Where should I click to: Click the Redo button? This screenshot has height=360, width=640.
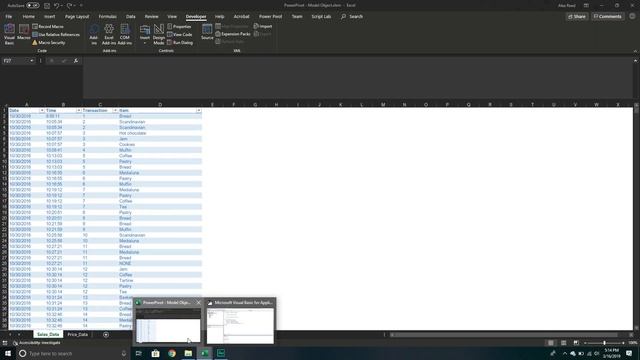click(69, 6)
